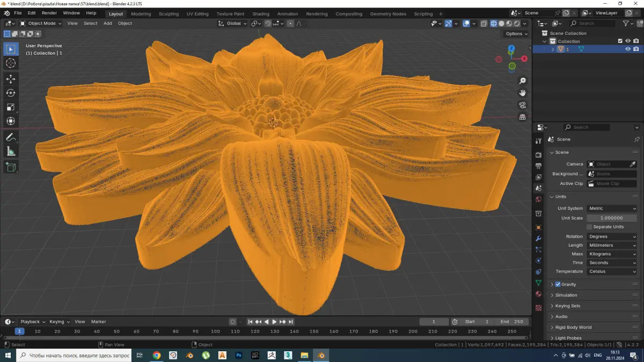The image size is (644, 362).
Task: Switch to the UV Editing workspace tab
Action: click(x=197, y=14)
